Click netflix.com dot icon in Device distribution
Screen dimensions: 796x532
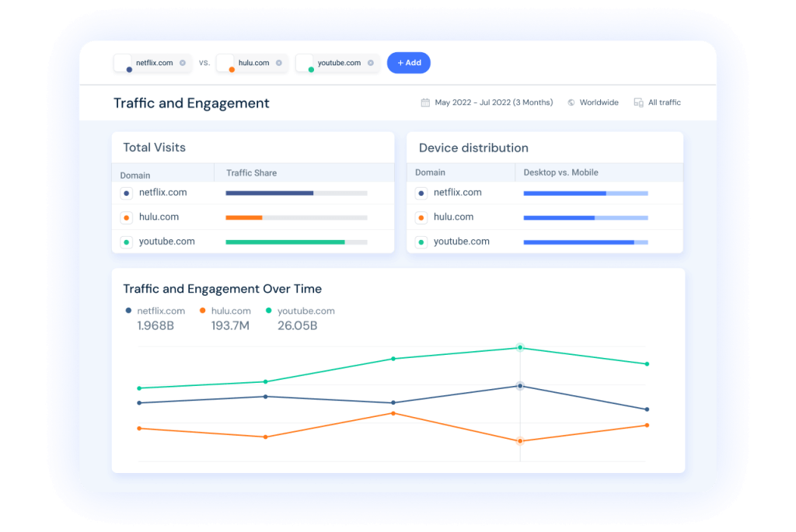[x=421, y=193]
